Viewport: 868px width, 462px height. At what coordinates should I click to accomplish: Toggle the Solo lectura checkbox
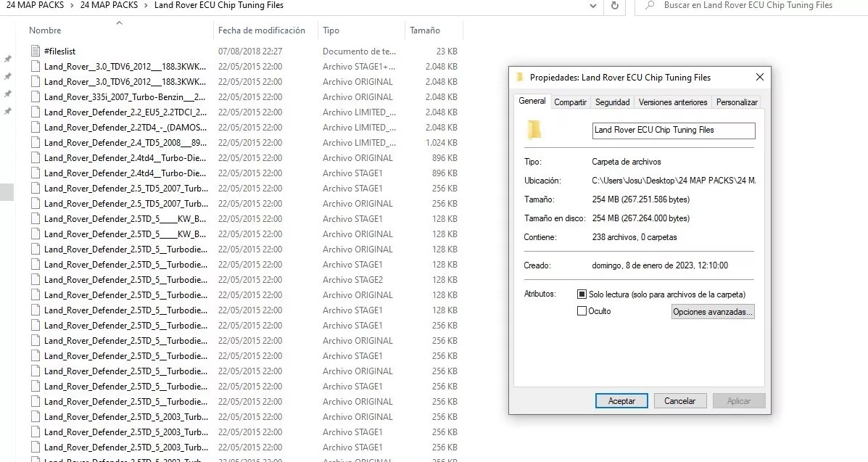click(582, 294)
